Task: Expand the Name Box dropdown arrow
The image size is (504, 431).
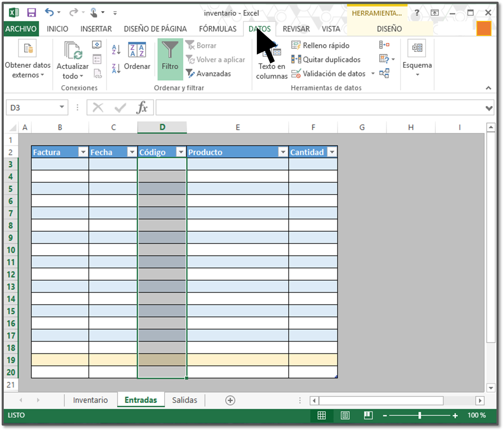Action: pos(62,107)
